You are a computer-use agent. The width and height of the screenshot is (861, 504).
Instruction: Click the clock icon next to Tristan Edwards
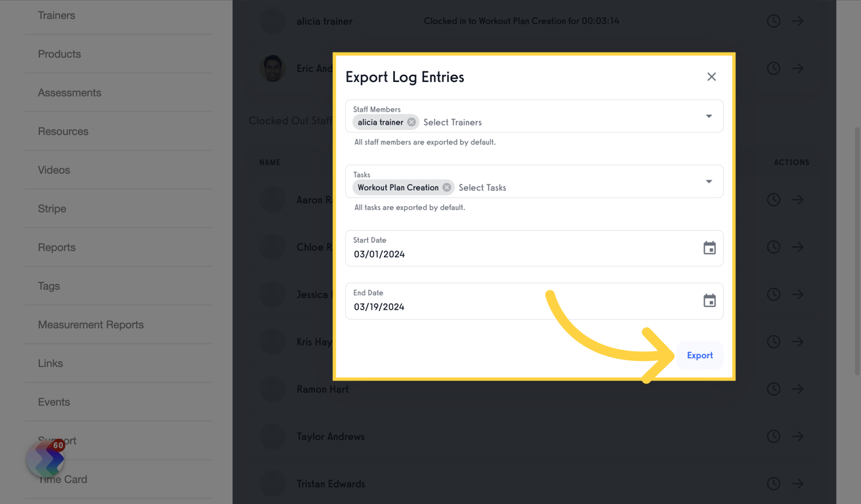(773, 483)
